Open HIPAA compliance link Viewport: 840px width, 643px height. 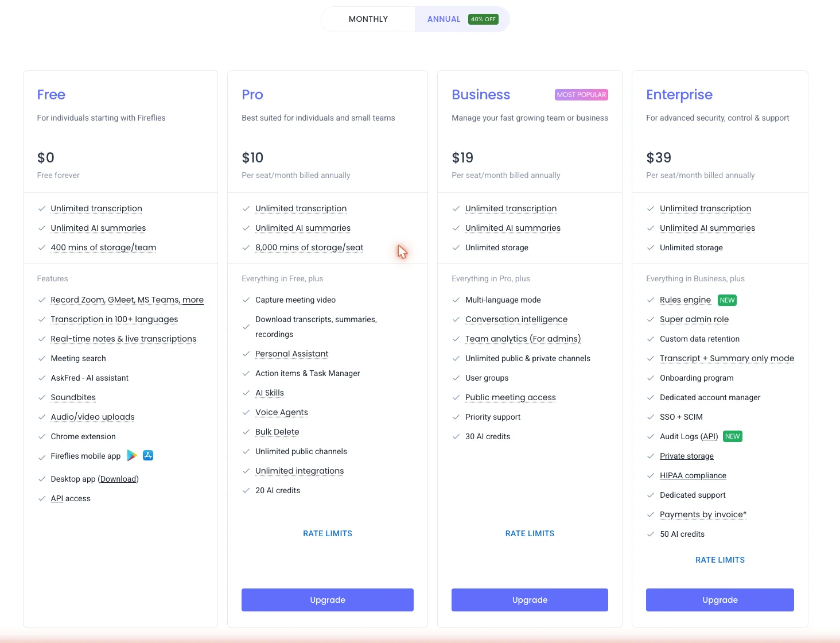693,475
